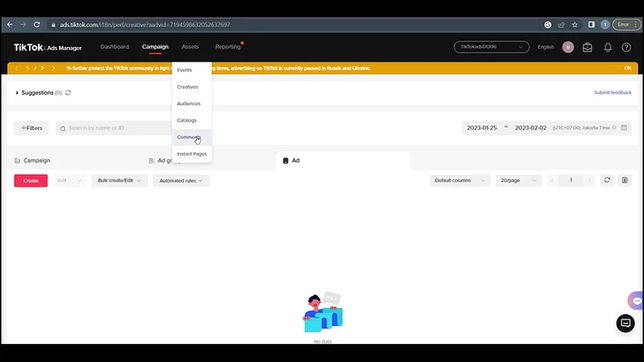This screenshot has height=362, width=644.
Task: Open the 20/page dropdown
Action: [x=517, y=180]
